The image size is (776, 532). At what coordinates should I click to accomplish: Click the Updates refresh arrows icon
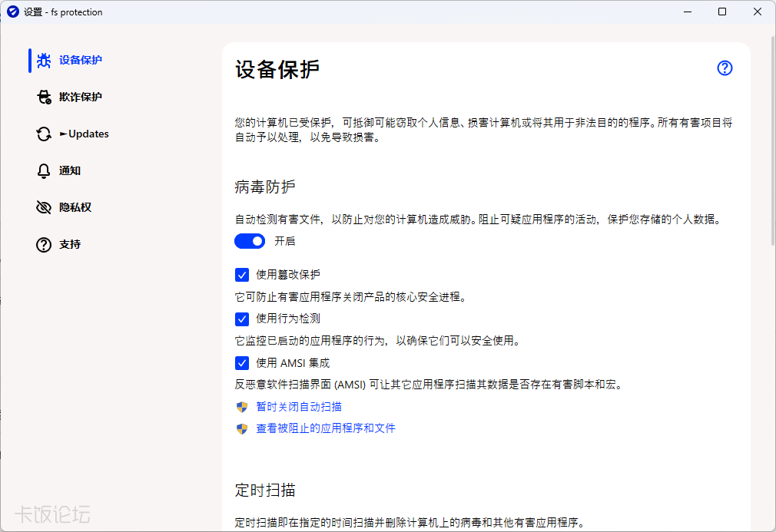tap(44, 134)
